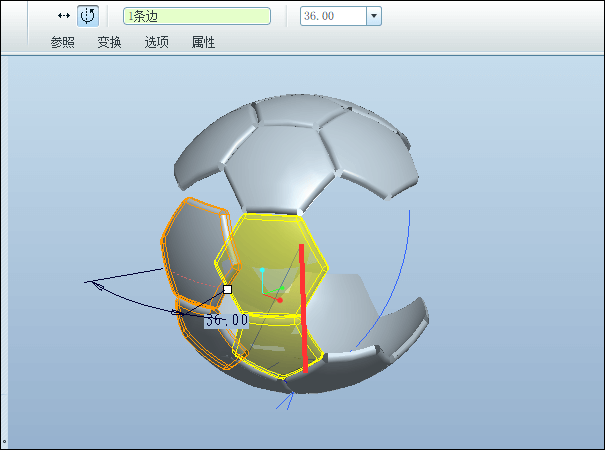Open the 属性 tab

point(203,42)
